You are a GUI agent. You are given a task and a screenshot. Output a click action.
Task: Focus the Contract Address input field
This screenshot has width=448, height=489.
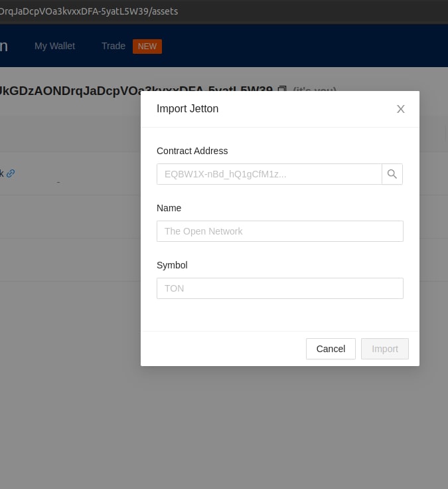[269, 174]
